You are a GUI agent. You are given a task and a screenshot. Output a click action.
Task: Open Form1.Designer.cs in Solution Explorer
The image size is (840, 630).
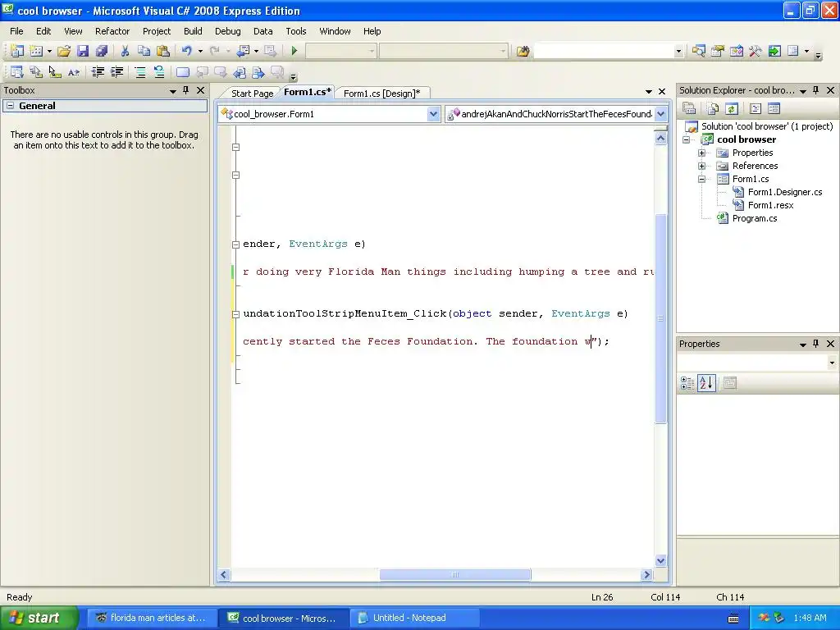pyautogui.click(x=785, y=192)
